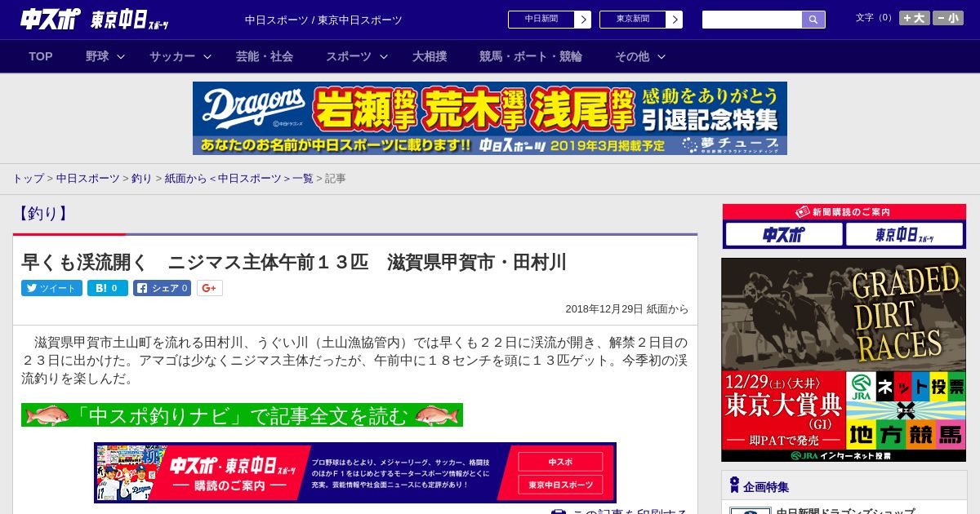Click the 中スポ logo in header
980x514 pixels.
[x=51, y=19]
